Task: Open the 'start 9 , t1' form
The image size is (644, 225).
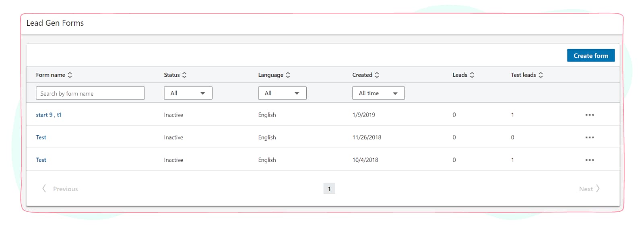Action: coord(49,115)
